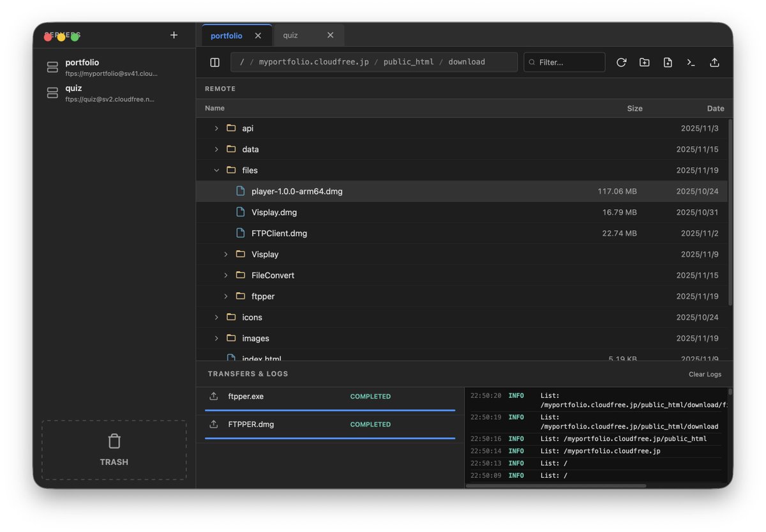
Task: Click the 22.74 MB size value
Action: click(x=619, y=233)
